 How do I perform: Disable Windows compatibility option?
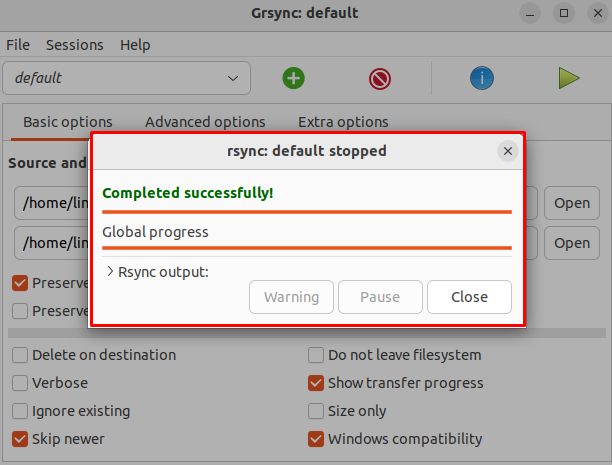pos(316,439)
